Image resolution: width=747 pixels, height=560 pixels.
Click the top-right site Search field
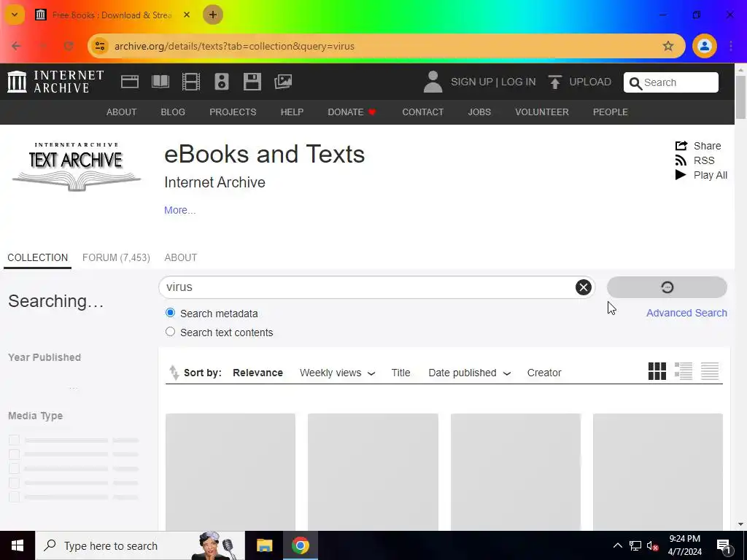coord(671,82)
